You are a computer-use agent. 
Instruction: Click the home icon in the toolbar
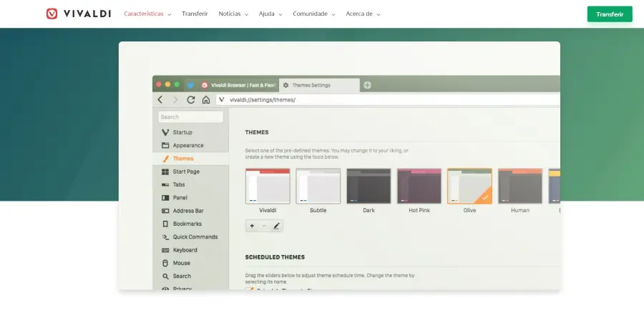click(x=206, y=99)
